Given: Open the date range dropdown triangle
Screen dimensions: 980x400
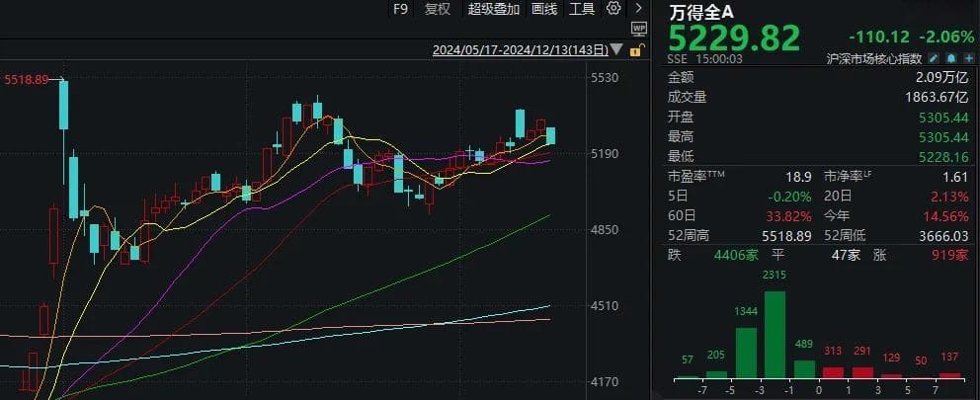Looking at the screenshot, I should coord(616,49).
